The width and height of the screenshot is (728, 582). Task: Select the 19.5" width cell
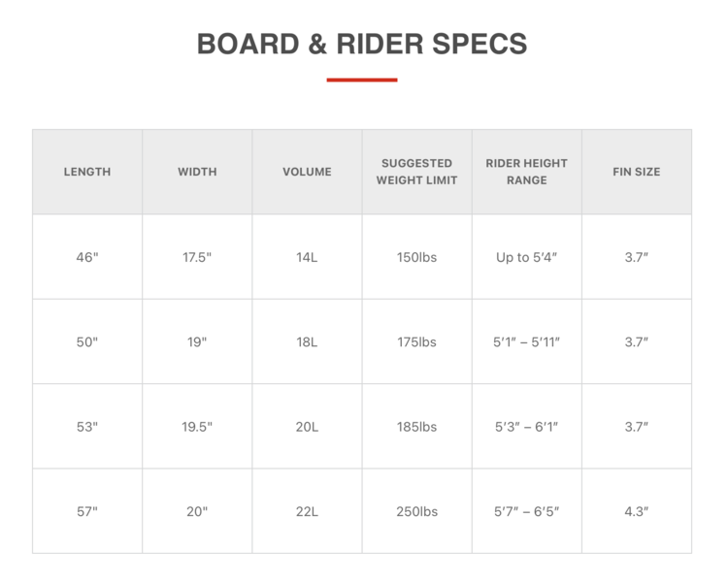(197, 427)
